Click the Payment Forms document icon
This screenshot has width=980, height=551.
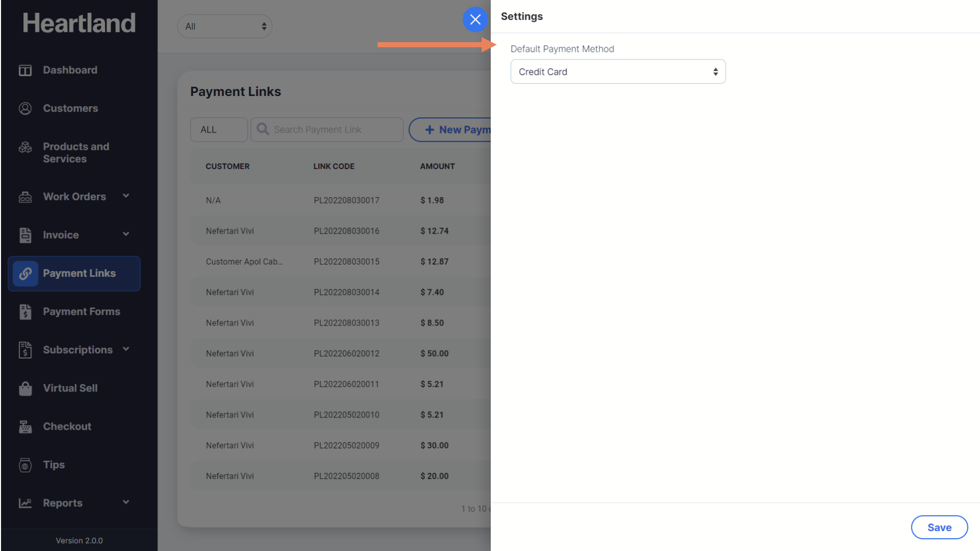click(x=25, y=312)
